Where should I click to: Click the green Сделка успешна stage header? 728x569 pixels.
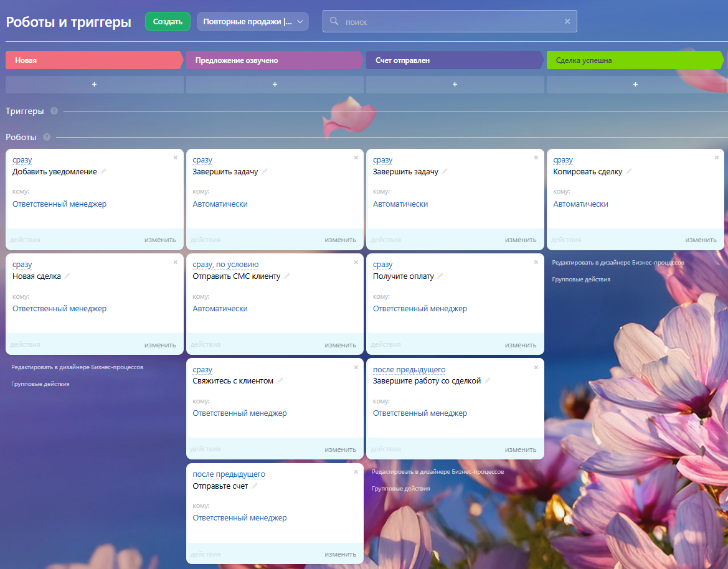pos(635,60)
